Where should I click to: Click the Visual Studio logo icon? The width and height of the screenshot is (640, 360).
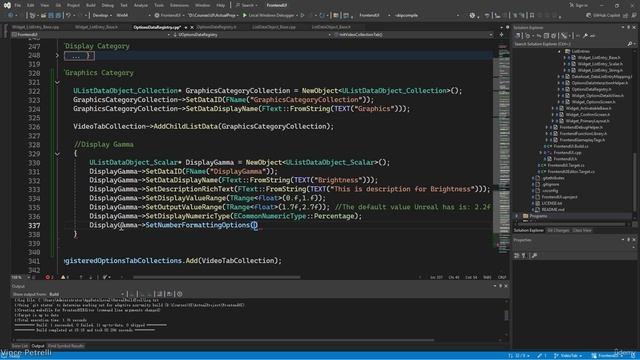tap(7, 5)
